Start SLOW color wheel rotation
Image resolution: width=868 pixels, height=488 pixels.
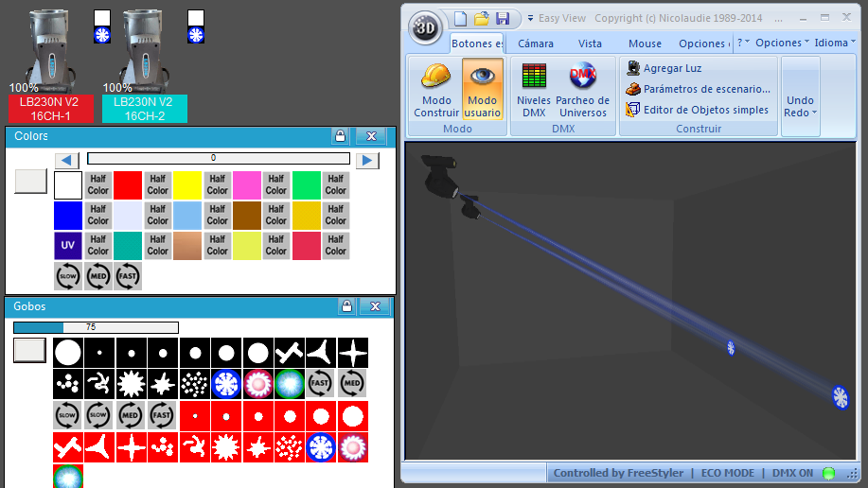coord(68,276)
